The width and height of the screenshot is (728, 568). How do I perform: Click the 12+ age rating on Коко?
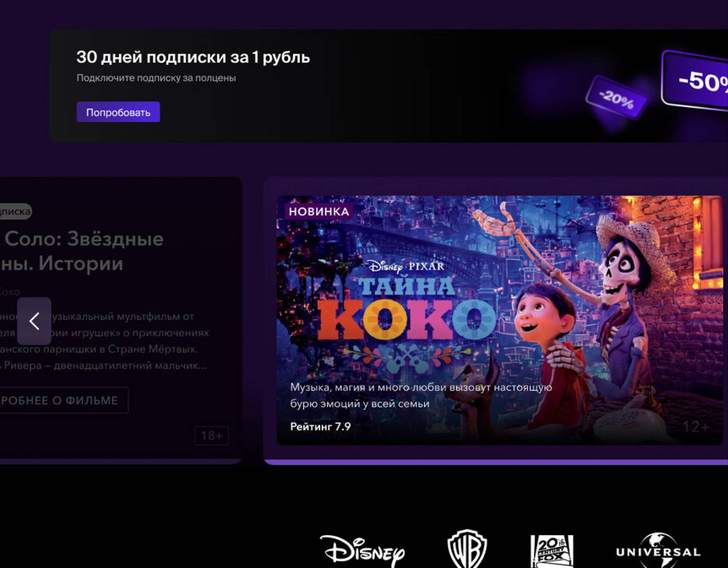pyautogui.click(x=696, y=427)
